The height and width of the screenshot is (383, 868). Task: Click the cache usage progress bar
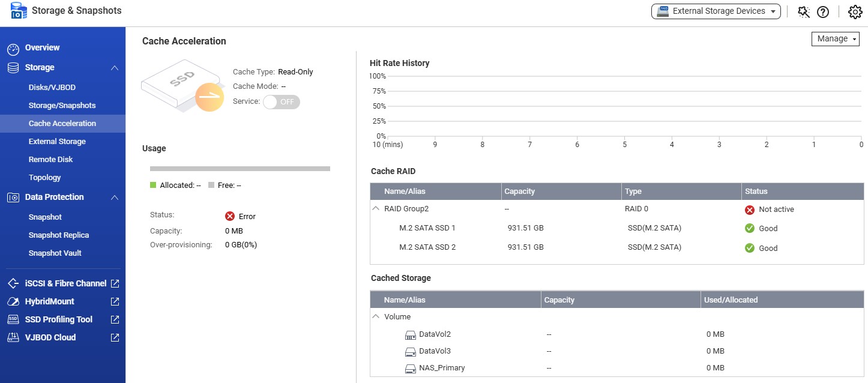tap(240, 169)
